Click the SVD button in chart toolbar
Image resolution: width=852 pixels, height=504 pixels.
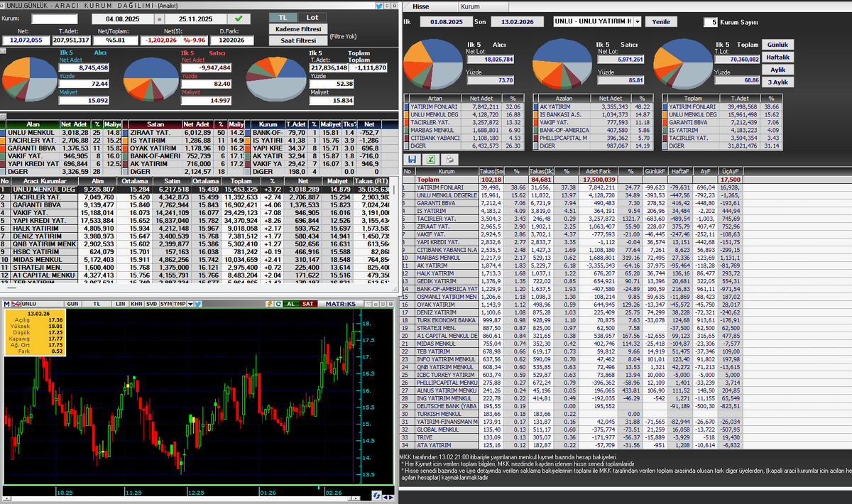151,304
